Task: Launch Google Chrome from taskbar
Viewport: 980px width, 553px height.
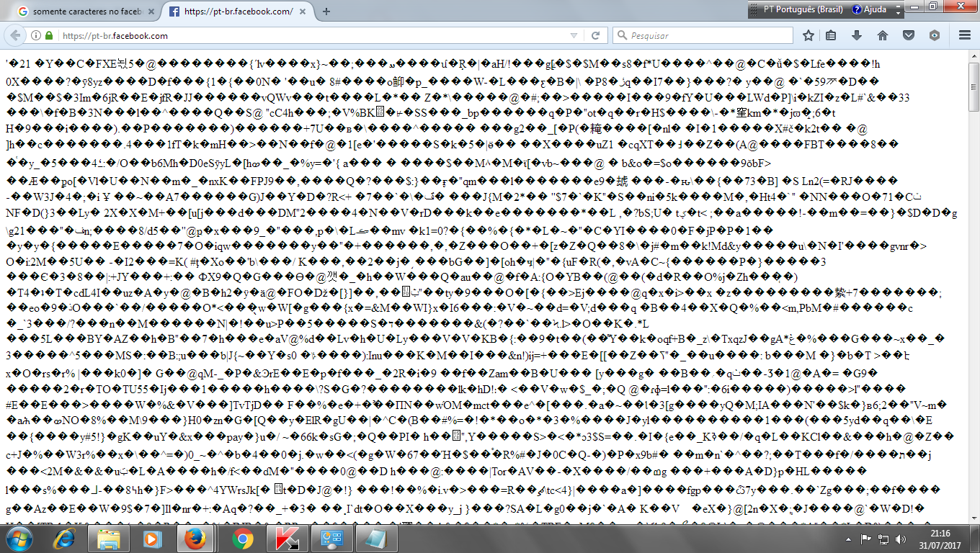Action: pos(241,539)
